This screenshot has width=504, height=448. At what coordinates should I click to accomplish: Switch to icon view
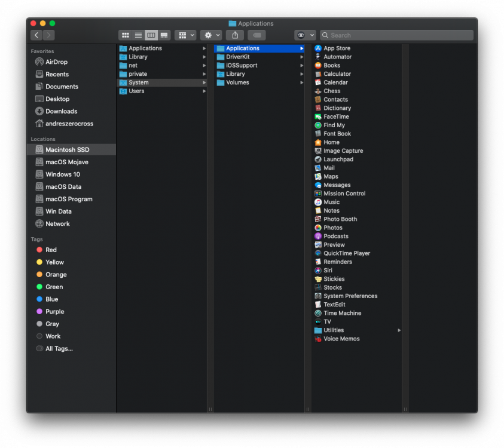[126, 35]
